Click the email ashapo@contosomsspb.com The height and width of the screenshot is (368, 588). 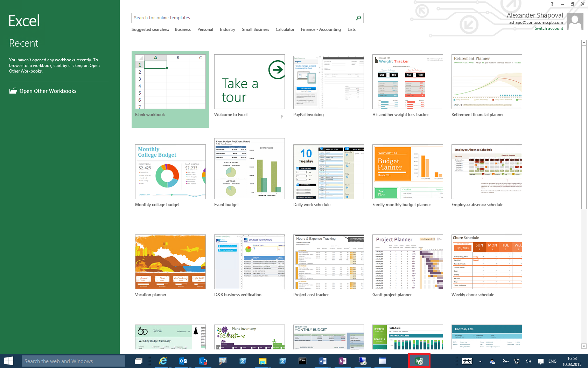[x=536, y=22]
